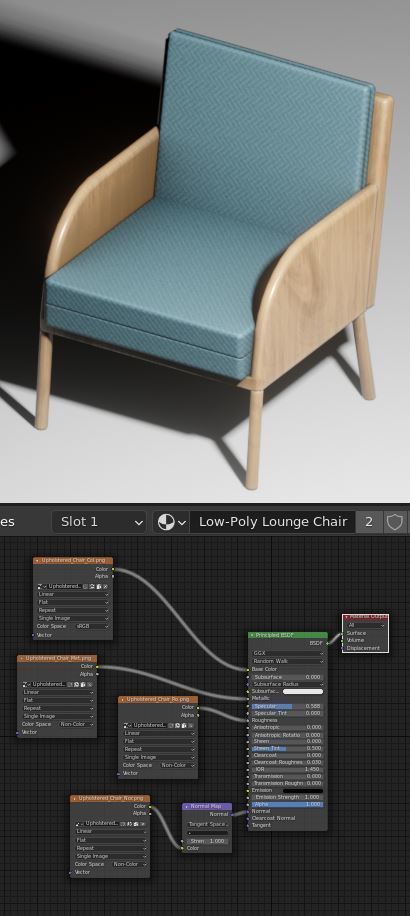Viewport: 410px width, 916px height.
Task: Click the Material Output Surface socket
Action: (x=343, y=633)
